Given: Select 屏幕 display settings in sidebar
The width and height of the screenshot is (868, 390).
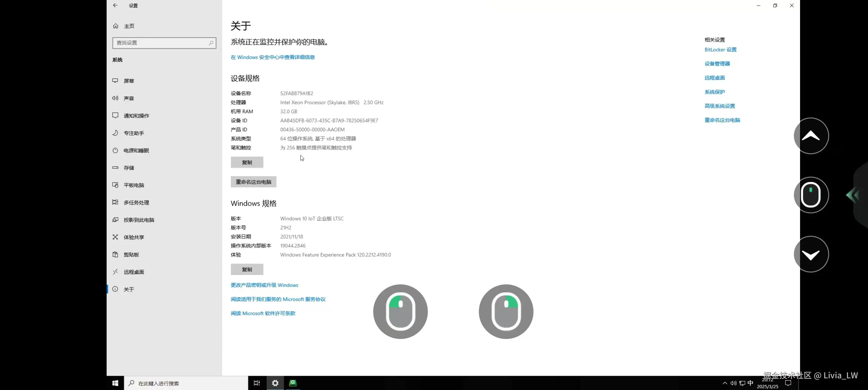Looking at the screenshot, I should tap(128, 81).
